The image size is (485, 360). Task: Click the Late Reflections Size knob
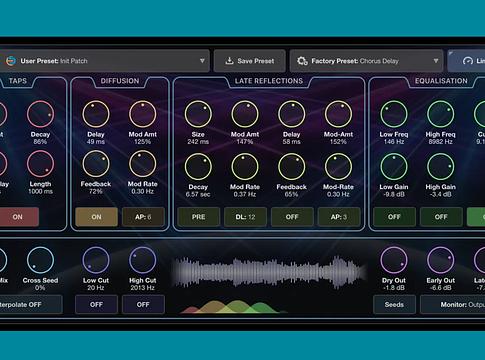[198, 114]
